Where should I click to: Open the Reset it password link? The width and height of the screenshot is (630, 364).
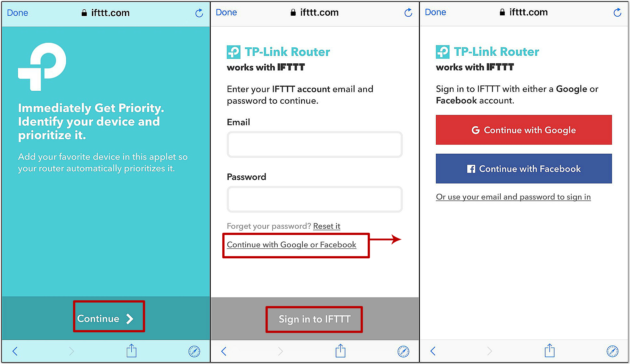[x=327, y=226]
